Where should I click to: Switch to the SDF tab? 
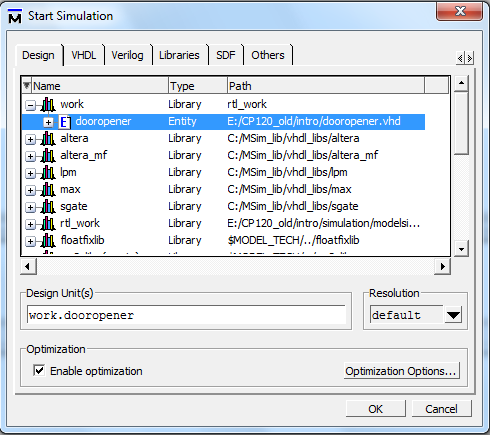[x=226, y=55]
